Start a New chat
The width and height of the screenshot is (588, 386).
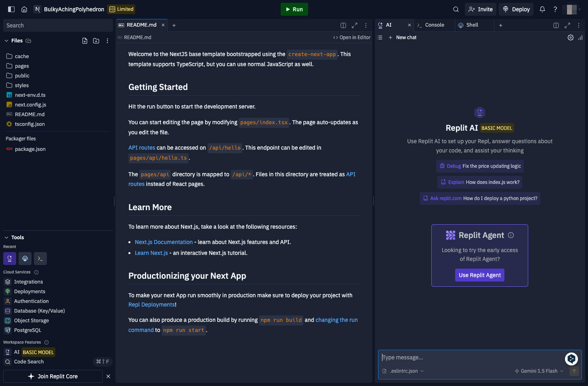coord(402,38)
